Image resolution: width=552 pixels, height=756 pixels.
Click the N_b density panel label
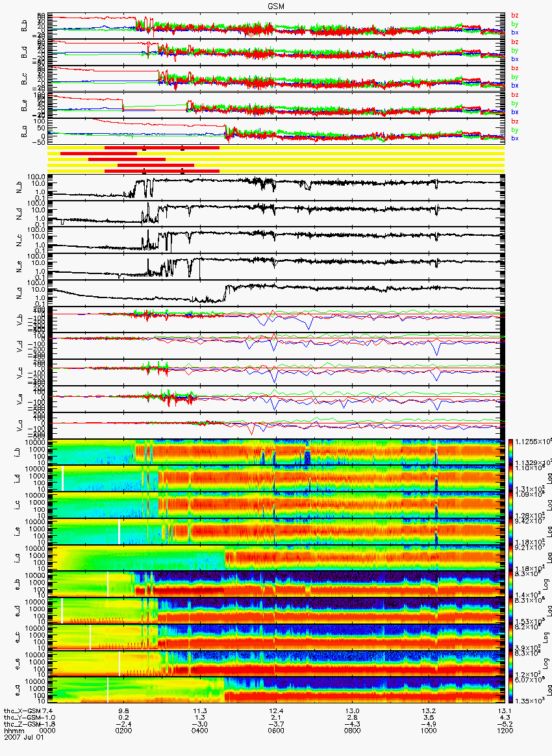click(19, 188)
